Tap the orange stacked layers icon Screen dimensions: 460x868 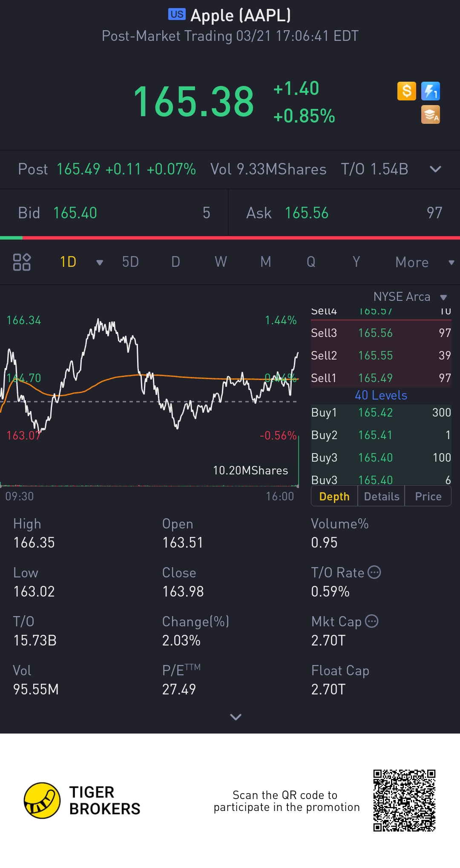[430, 115]
